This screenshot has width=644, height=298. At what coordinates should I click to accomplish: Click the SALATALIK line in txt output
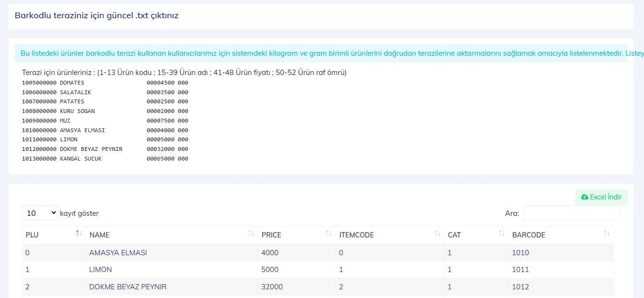[x=105, y=92]
